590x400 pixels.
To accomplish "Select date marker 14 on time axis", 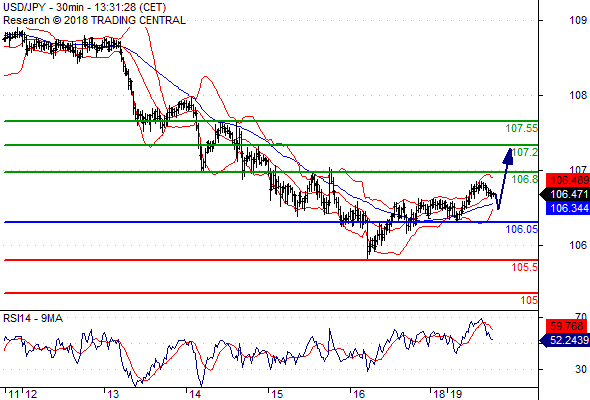I will pyautogui.click(x=195, y=394).
